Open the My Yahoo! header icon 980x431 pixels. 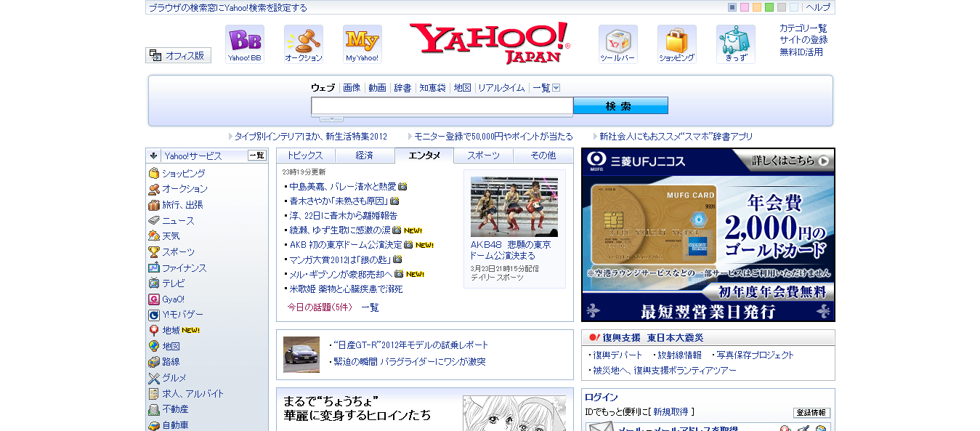click(x=362, y=44)
